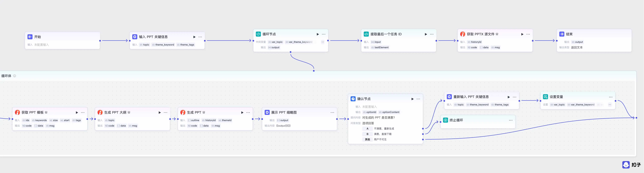Click the theme_keyword tag in 输入 PPT 关键信息
The height and width of the screenshot is (173, 644).
163,45
